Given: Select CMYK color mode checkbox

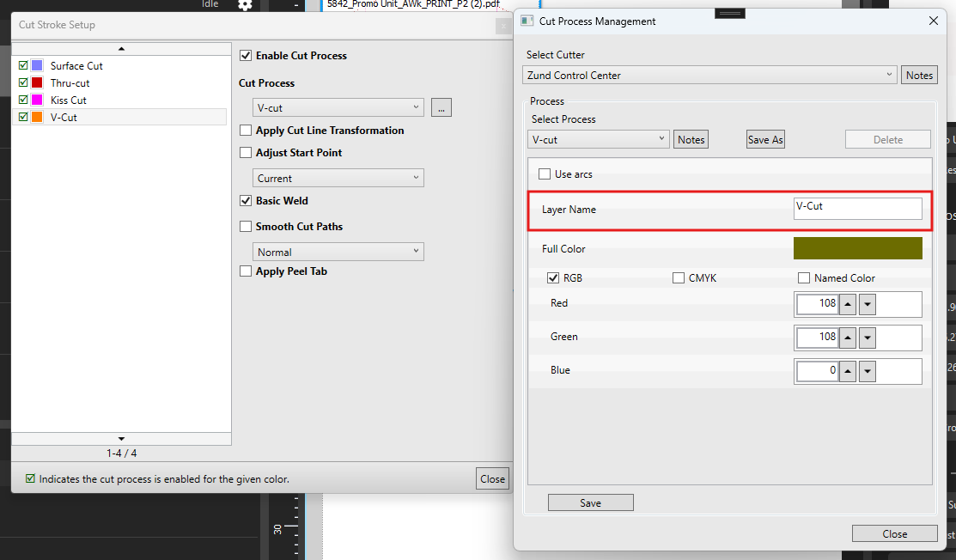Looking at the screenshot, I should pos(679,278).
